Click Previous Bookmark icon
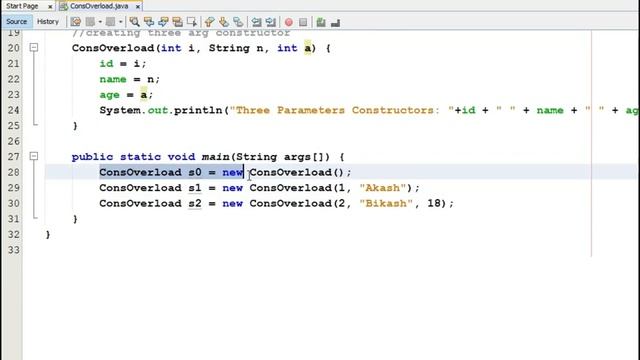The width and height of the screenshot is (640, 360). tap(209, 22)
